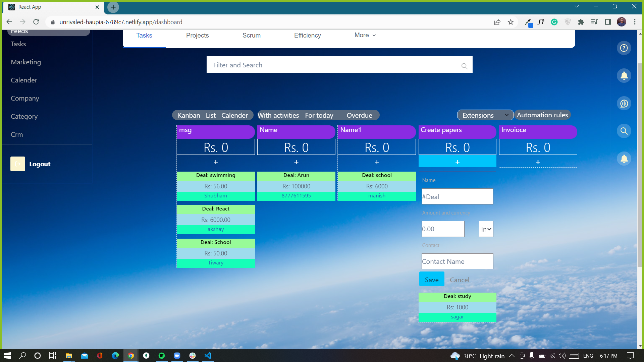The height and width of the screenshot is (362, 644).
Task: Click the plus icon under msg column
Action: [x=216, y=162]
